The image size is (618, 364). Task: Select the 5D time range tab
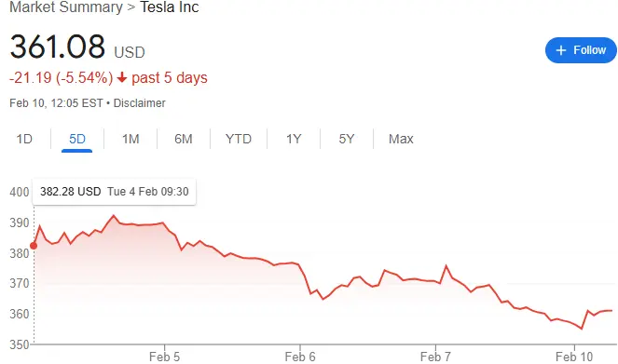pyautogui.click(x=76, y=139)
